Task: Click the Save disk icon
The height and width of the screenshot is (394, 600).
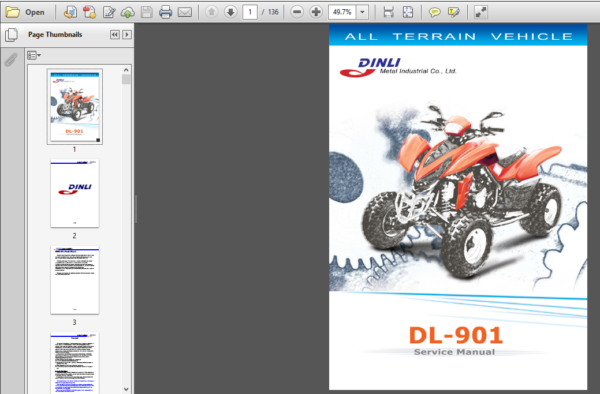Action: (147, 12)
